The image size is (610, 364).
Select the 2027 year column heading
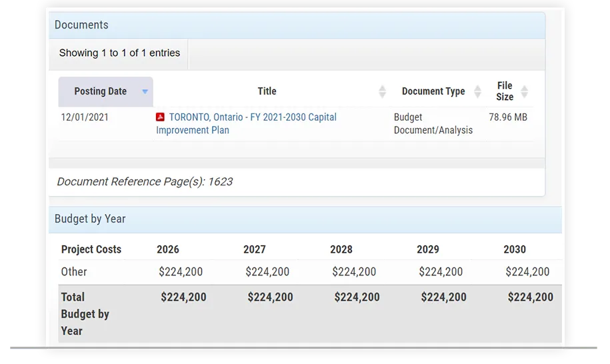[x=255, y=249]
